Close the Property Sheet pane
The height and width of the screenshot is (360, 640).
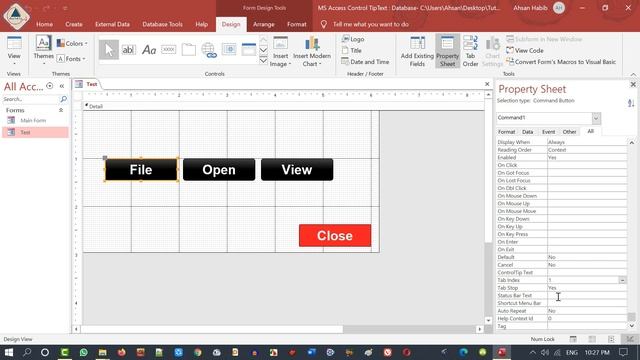633,84
